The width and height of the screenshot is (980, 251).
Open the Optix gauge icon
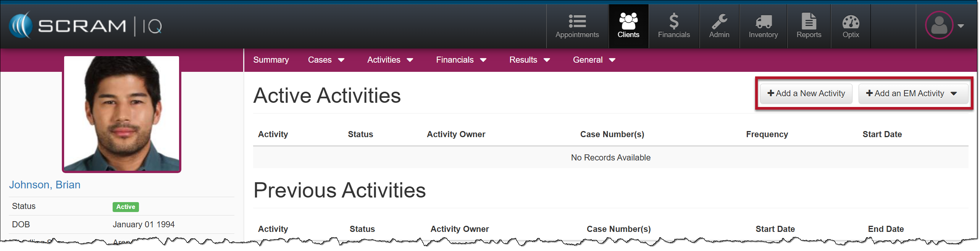pos(851,21)
